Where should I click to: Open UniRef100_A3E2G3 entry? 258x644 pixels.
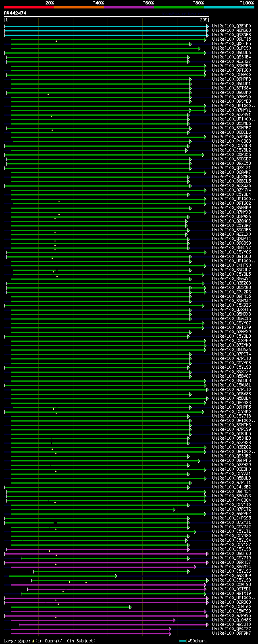231,283
